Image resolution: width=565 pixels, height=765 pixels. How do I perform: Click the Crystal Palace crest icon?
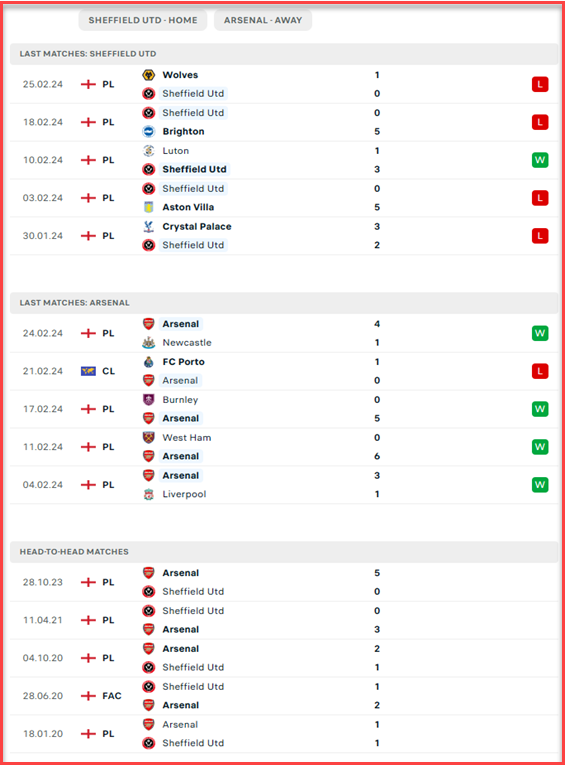(149, 226)
